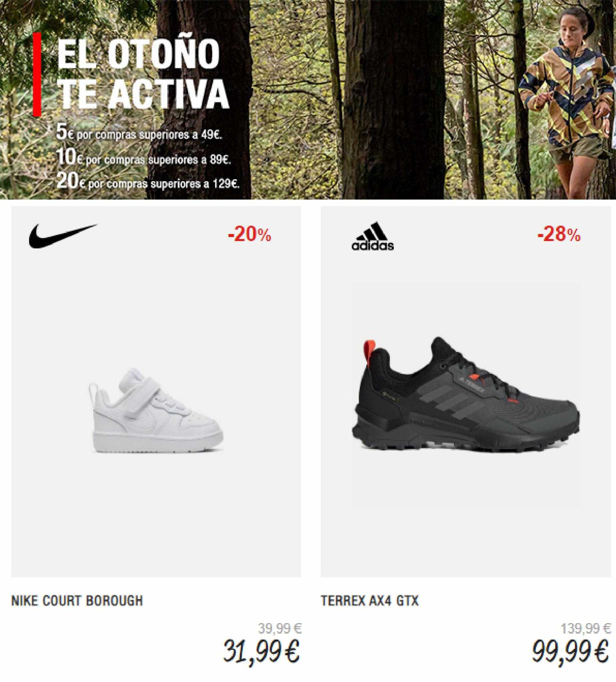Select the -28% discount badge
This screenshot has width=616, height=682.
(x=559, y=234)
